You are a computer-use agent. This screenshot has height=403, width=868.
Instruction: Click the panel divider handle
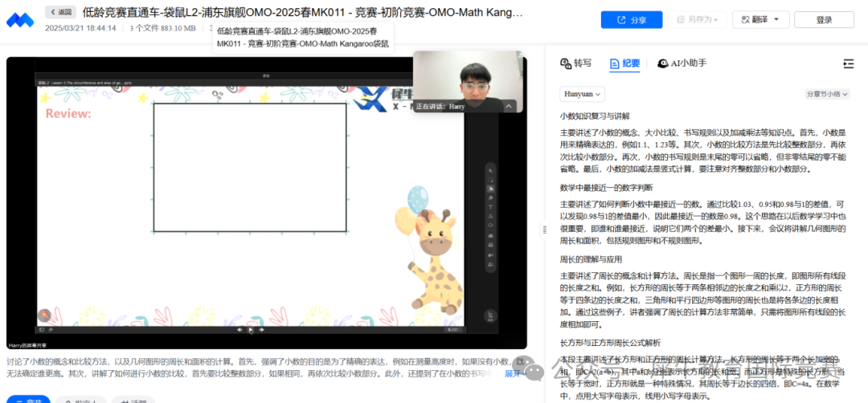tap(545, 230)
